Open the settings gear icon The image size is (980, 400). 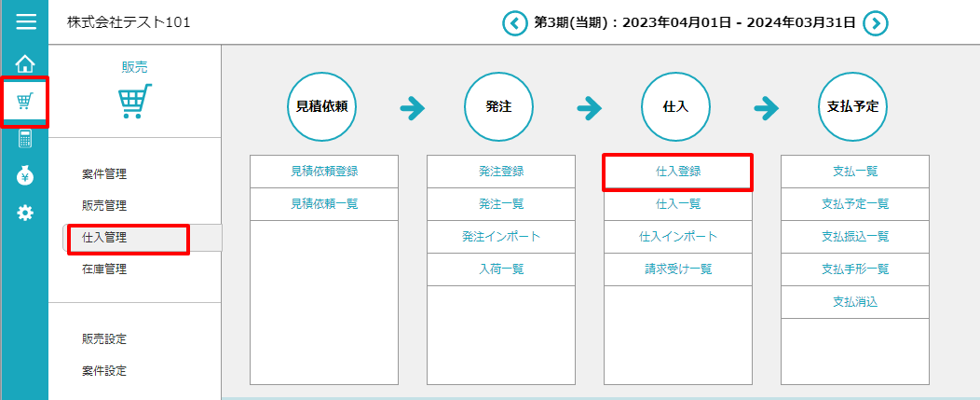[25, 214]
